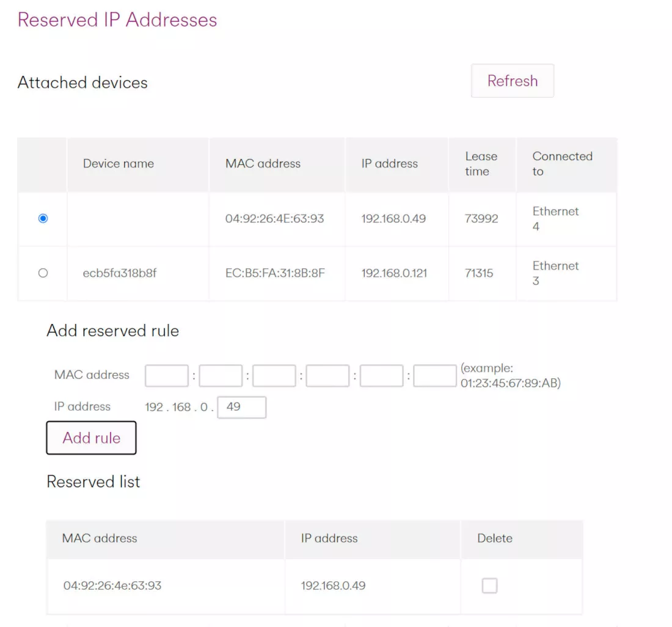
Task: Select radio button for device ecb5fa318b8f
Action: click(x=43, y=273)
